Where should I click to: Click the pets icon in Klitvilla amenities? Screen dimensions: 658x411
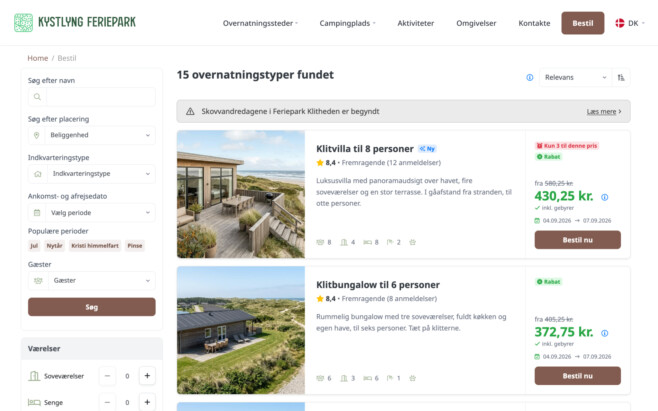click(413, 242)
